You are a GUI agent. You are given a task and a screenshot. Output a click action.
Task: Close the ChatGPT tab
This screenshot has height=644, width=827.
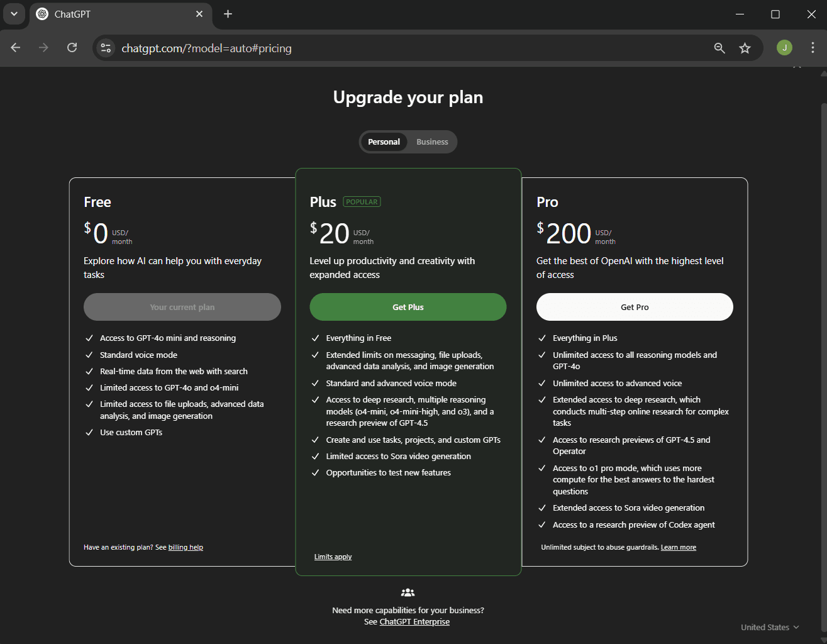click(x=199, y=14)
